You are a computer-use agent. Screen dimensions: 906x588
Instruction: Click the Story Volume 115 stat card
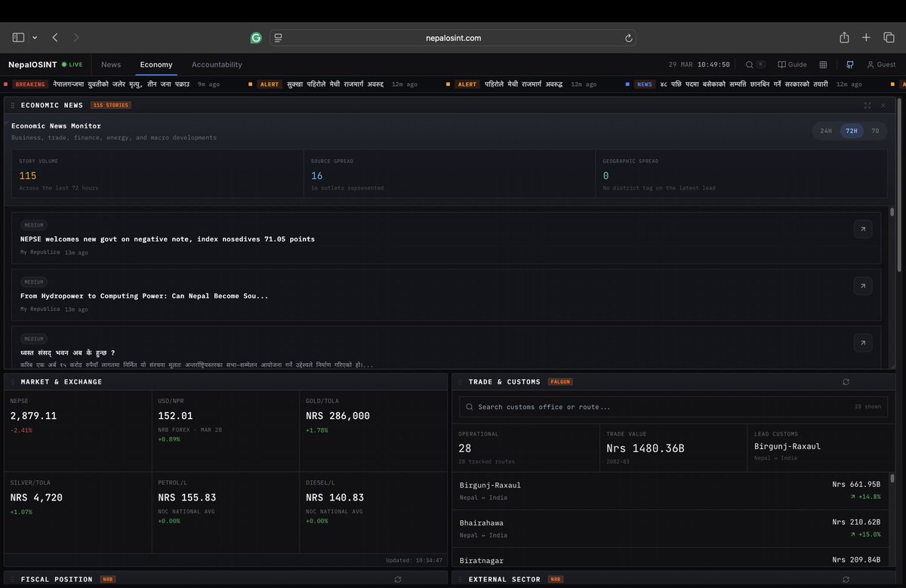tap(157, 174)
